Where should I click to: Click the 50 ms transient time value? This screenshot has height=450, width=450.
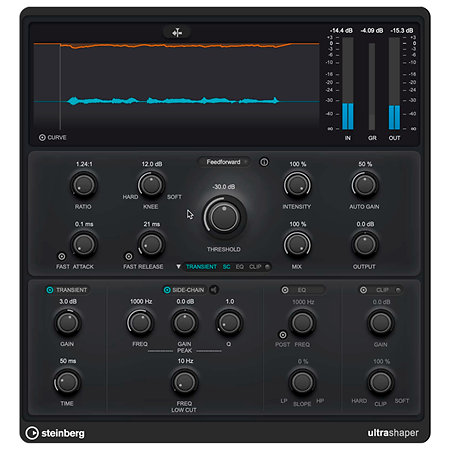coord(68,361)
